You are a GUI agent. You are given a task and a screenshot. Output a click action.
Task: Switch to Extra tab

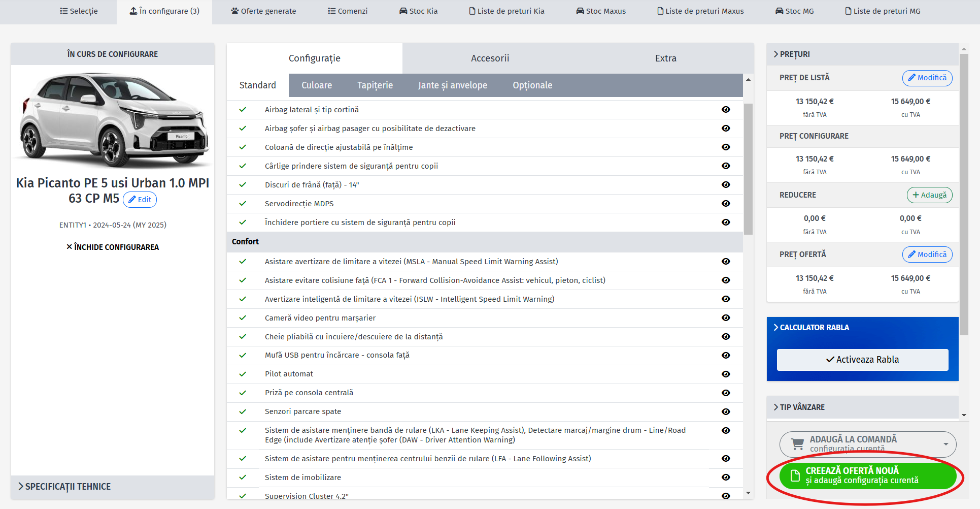point(665,58)
